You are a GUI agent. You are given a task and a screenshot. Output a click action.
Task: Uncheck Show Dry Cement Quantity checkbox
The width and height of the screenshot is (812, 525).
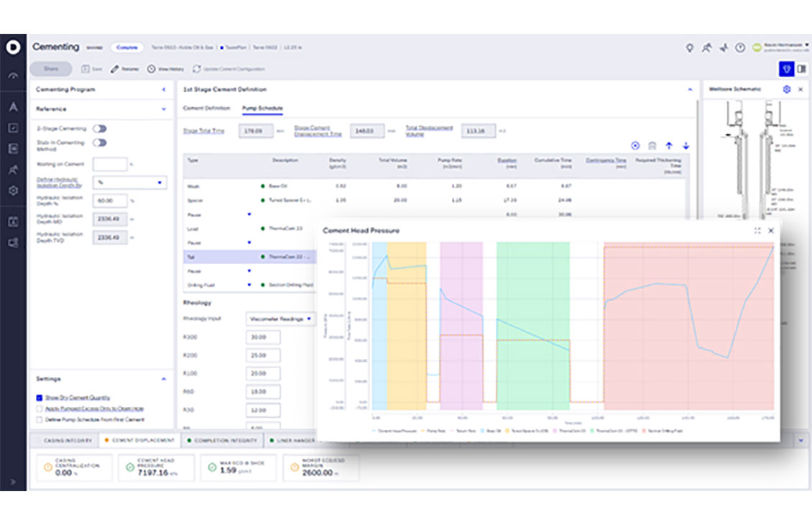40,397
